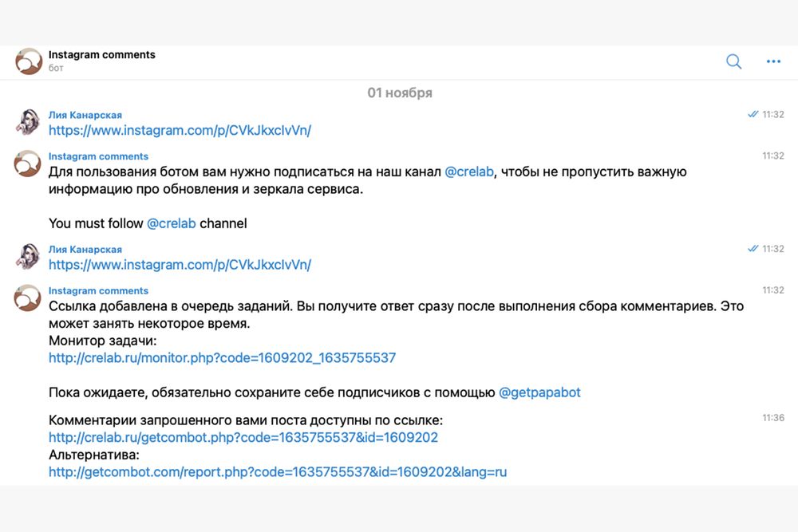Open the second instagram.com/p/CVkJkxclvVn link below the channel notice
This screenshot has height=532, width=798.
(180, 265)
